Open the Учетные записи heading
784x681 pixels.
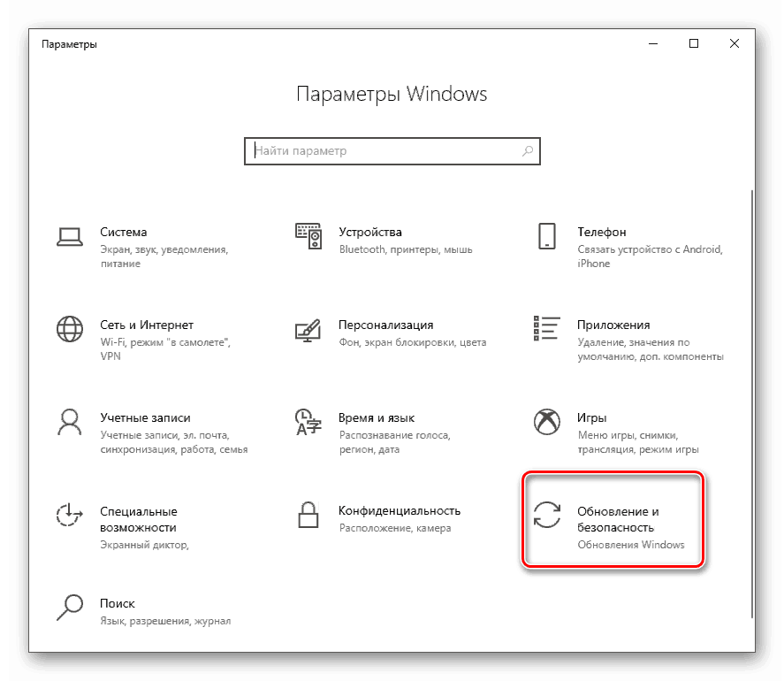pos(146,417)
